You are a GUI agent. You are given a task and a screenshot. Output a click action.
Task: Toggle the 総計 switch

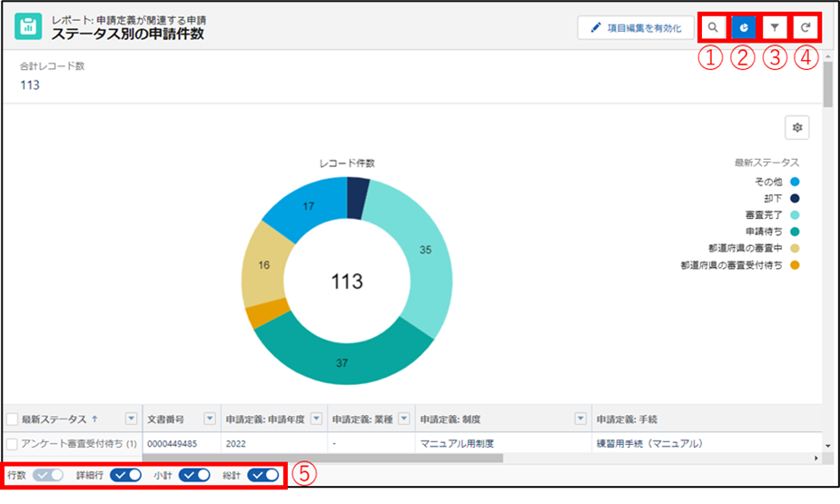click(x=263, y=475)
